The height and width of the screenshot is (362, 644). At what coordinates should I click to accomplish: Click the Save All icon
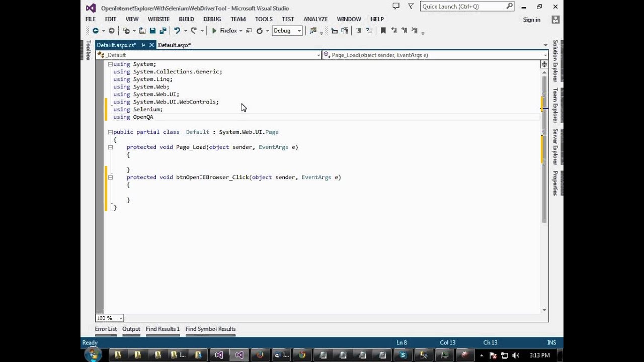coord(163,31)
